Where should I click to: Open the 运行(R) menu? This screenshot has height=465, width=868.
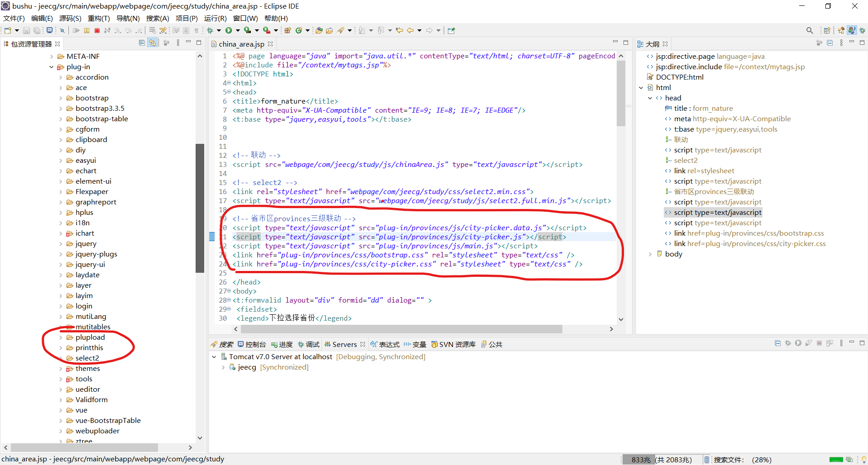(215, 18)
